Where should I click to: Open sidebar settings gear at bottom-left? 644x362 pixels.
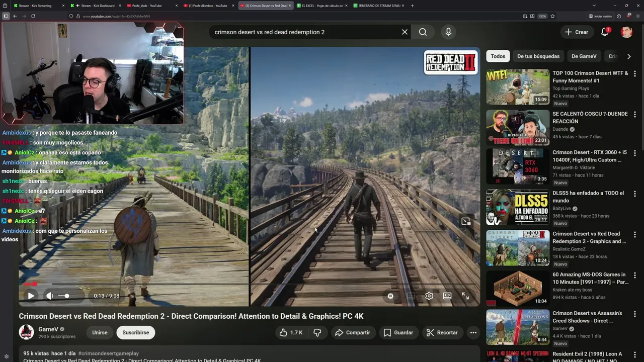click(x=6, y=356)
